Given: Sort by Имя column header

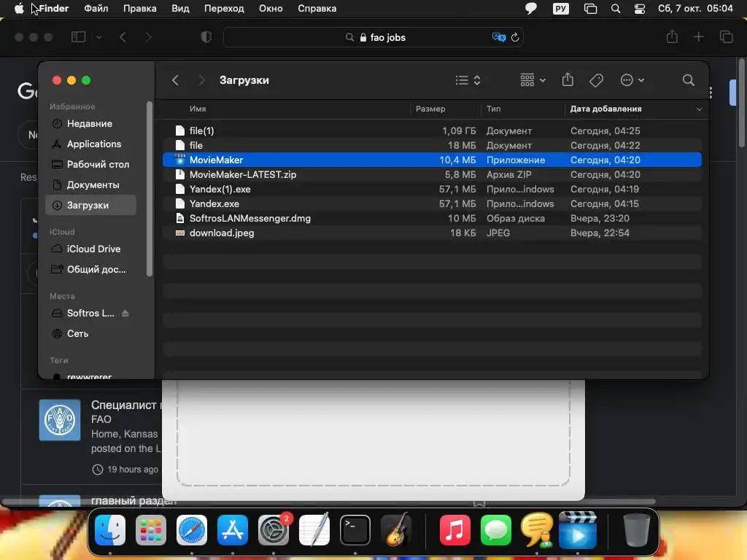Looking at the screenshot, I should 198,109.
